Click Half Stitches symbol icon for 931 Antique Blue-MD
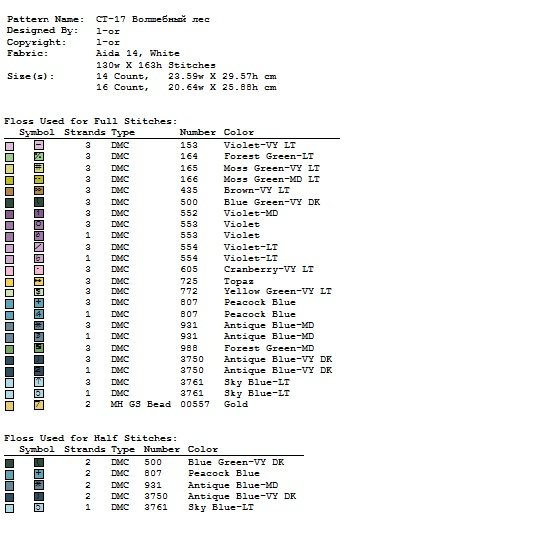 39,485
